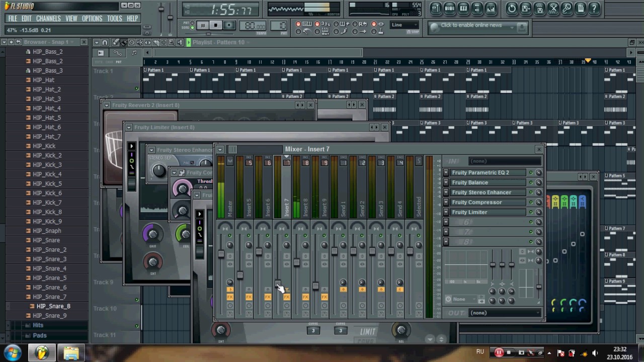Image resolution: width=644 pixels, height=362 pixels.
Task: Mute the Insert 8 track green LED
Action: point(305,235)
